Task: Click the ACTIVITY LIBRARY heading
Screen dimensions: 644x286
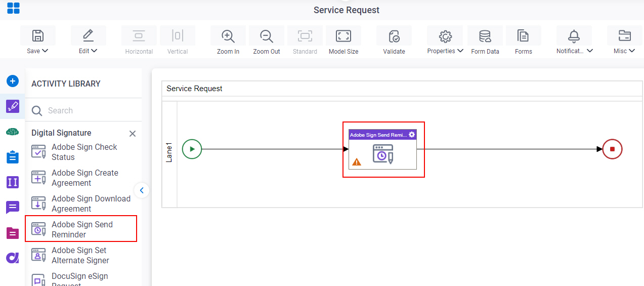Action: [66, 84]
